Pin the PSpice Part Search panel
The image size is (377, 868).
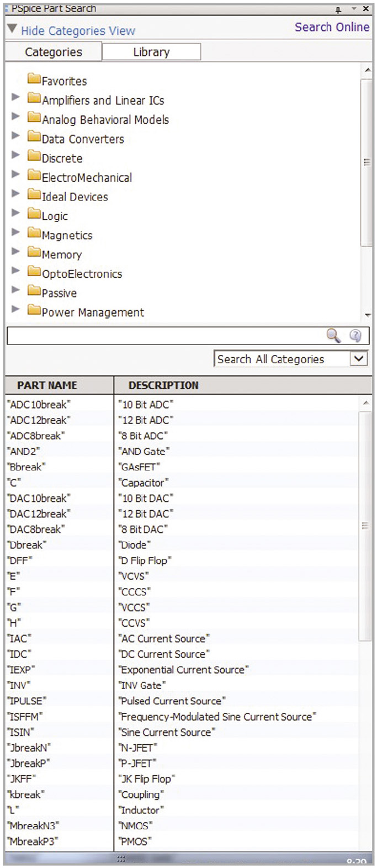pyautogui.click(x=338, y=9)
